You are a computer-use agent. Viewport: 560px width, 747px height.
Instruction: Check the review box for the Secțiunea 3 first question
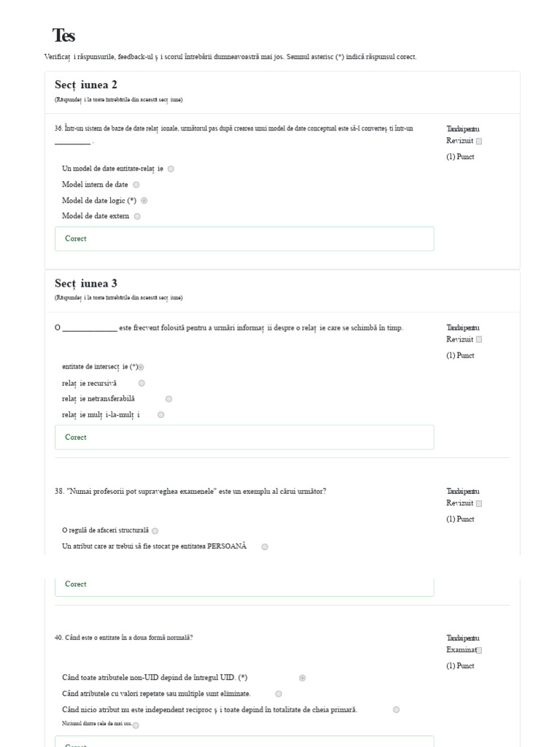[479, 340]
